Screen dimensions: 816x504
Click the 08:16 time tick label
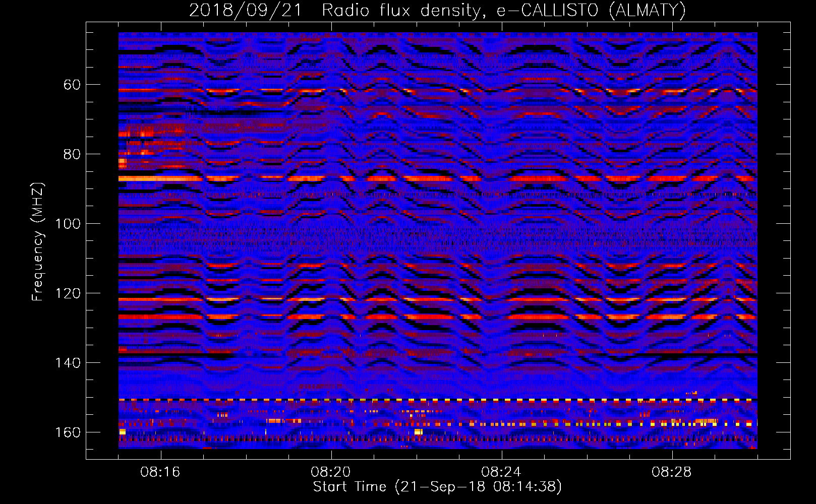pos(160,472)
